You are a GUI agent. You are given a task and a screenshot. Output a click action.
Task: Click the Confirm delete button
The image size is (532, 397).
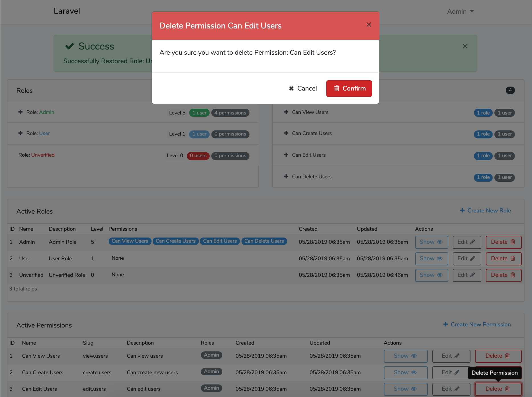[x=349, y=89]
